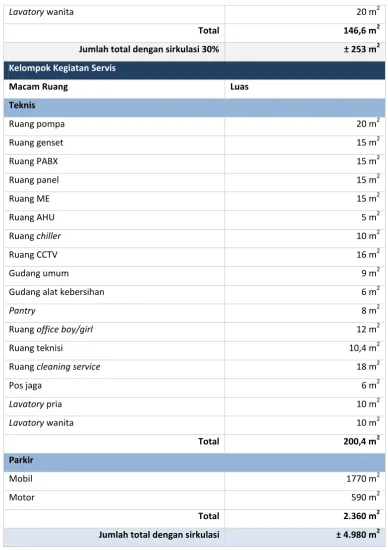Select the '15 m²' value in Ruang panel row
This screenshot has width=388, height=550.
point(368,180)
